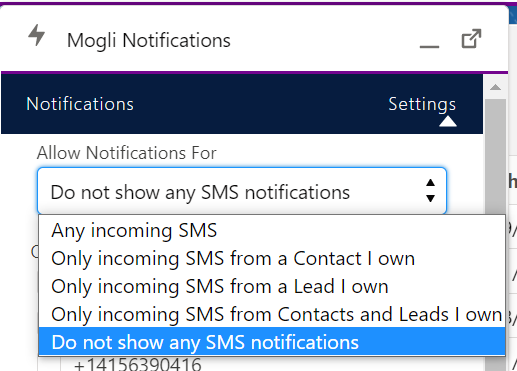The width and height of the screenshot is (517, 371).
Task: Select highlighted "Do not show any SMS notifications"
Action: click(x=272, y=342)
